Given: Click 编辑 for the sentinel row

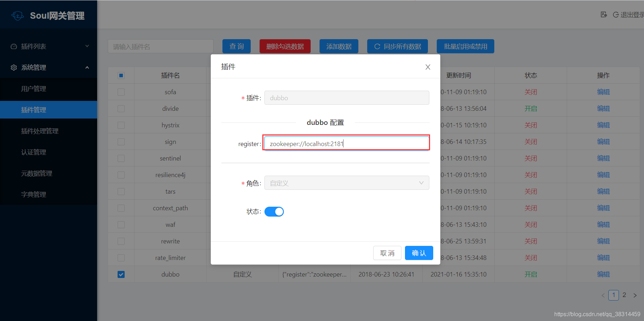Looking at the screenshot, I should point(603,158).
